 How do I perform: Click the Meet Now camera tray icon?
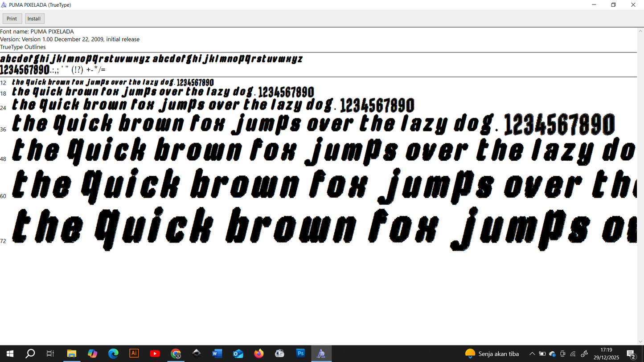point(563,354)
